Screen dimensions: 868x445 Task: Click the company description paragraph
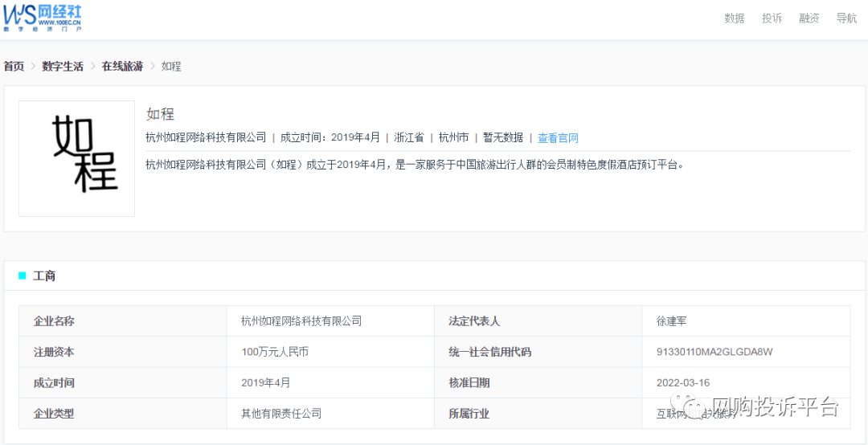point(416,165)
